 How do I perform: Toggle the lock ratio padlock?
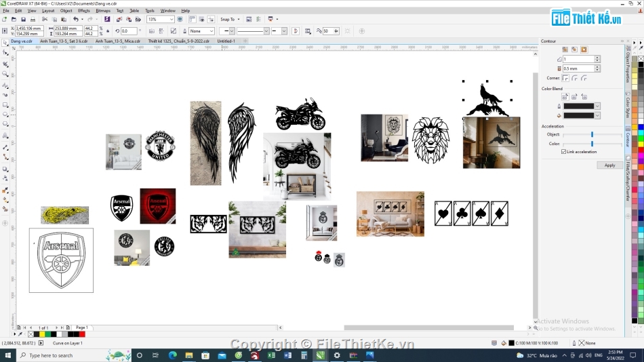point(108,31)
